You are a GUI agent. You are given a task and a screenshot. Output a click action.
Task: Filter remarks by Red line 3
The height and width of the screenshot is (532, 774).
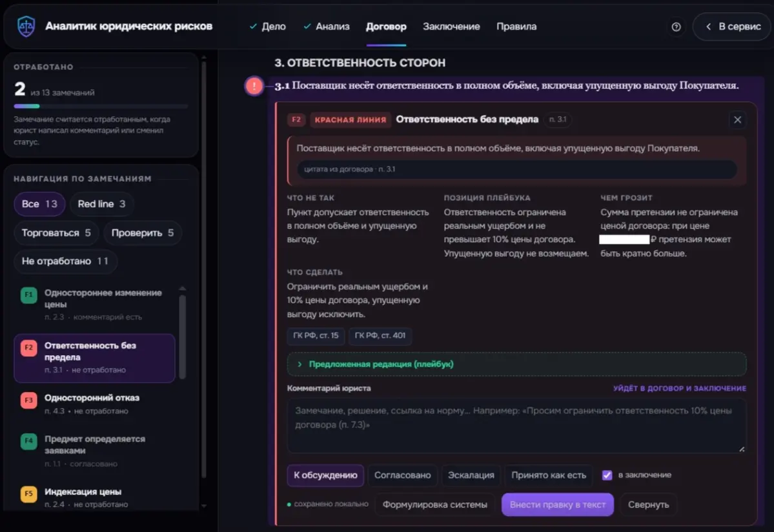(x=101, y=204)
